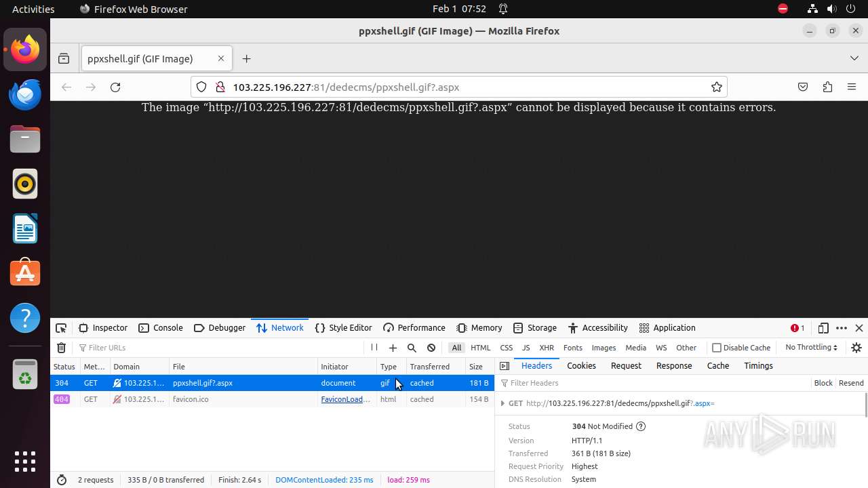Open DevTools more options ellipsis
This screenshot has height=488, width=868.
coord(842,328)
